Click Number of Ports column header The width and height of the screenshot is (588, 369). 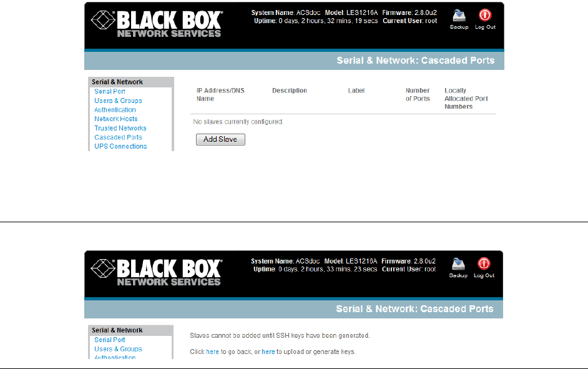pyautogui.click(x=418, y=94)
